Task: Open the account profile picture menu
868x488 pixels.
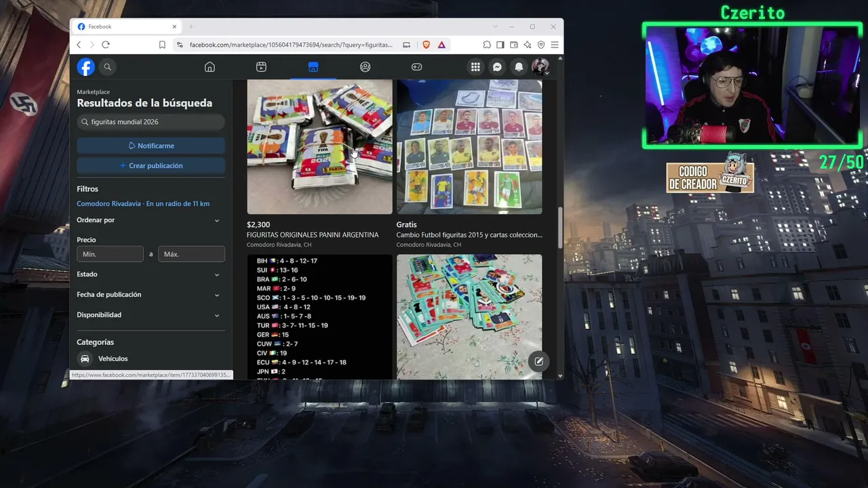Action: [x=540, y=67]
